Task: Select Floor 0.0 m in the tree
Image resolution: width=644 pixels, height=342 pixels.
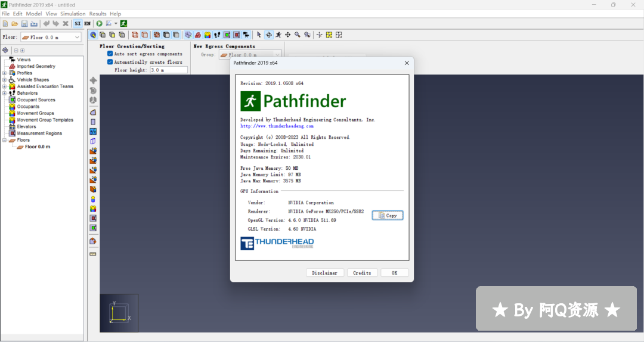Action: coord(37,147)
